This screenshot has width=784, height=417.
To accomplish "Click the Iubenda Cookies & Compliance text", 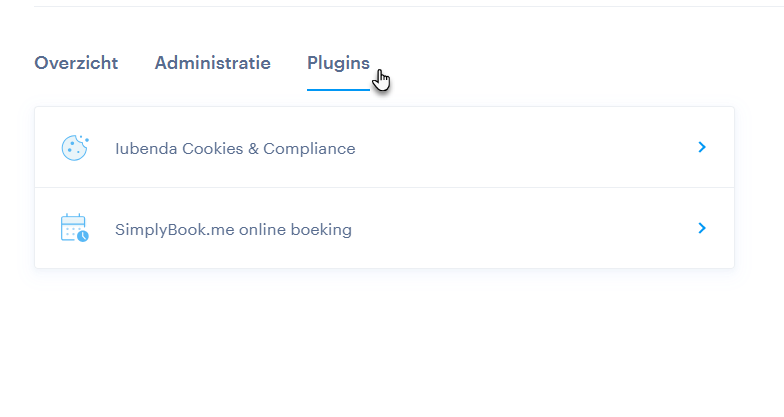I will 235,148.
